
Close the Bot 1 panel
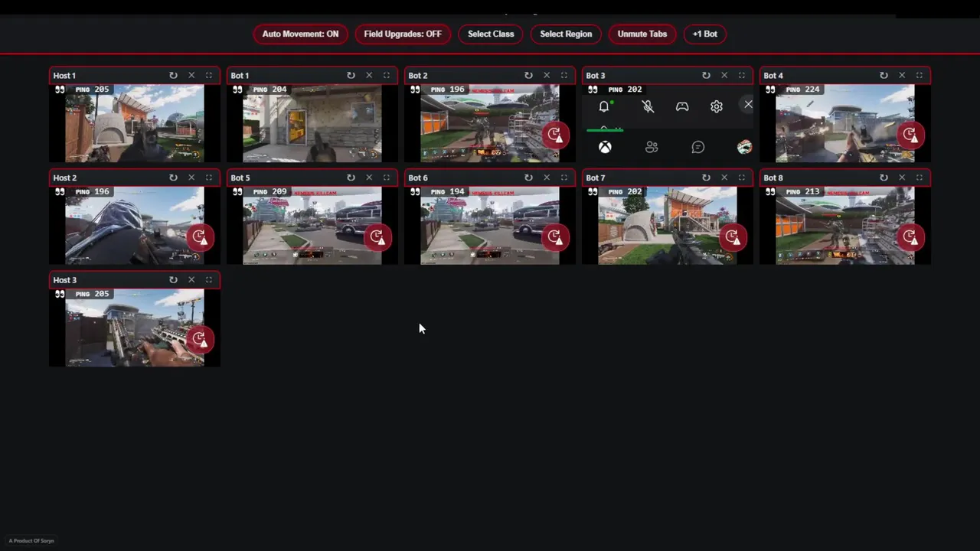(x=369, y=75)
